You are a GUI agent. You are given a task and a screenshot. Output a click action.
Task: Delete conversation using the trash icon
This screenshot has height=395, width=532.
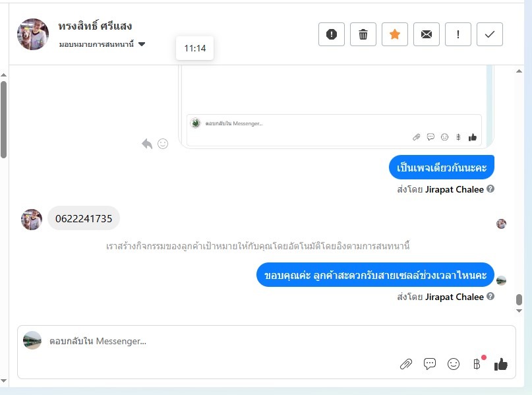pos(363,34)
